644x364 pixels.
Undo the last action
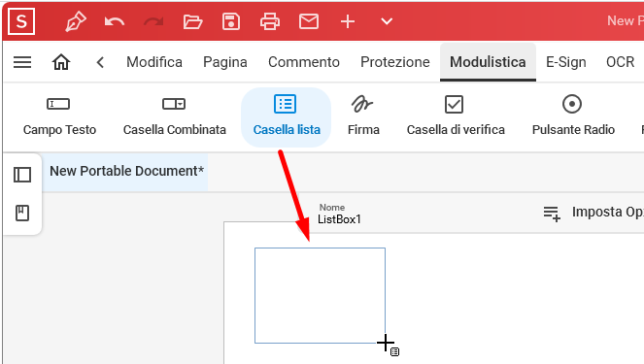tap(115, 21)
